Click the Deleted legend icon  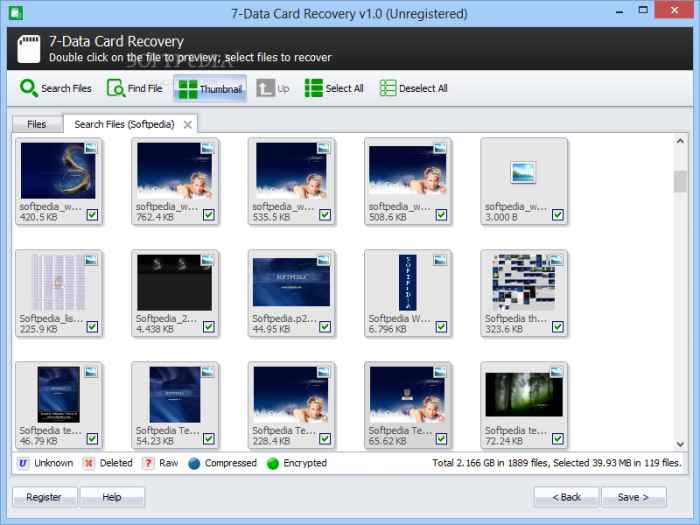coord(88,463)
